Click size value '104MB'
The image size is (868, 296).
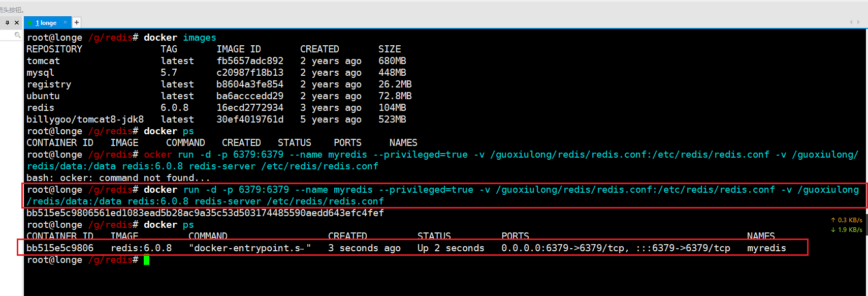(392, 108)
